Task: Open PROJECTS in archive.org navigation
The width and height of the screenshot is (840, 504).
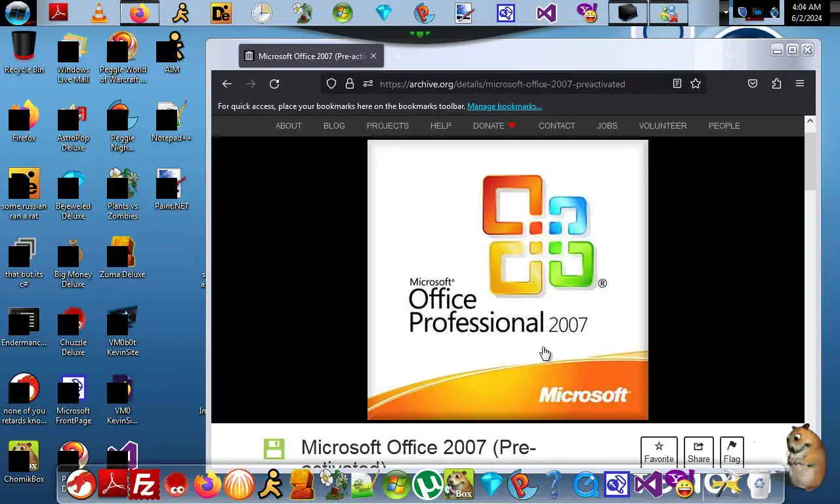Action: pyautogui.click(x=388, y=126)
